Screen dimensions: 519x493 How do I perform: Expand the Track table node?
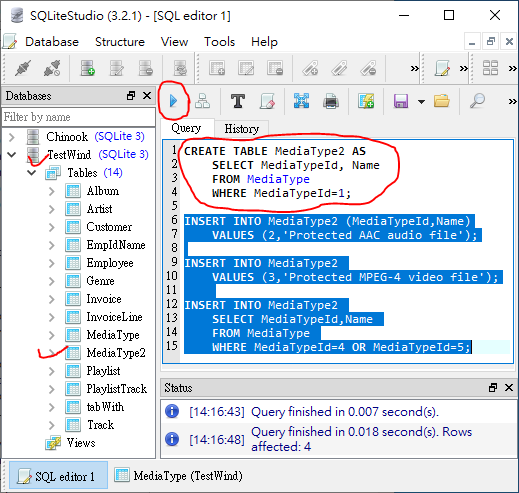(x=51, y=425)
